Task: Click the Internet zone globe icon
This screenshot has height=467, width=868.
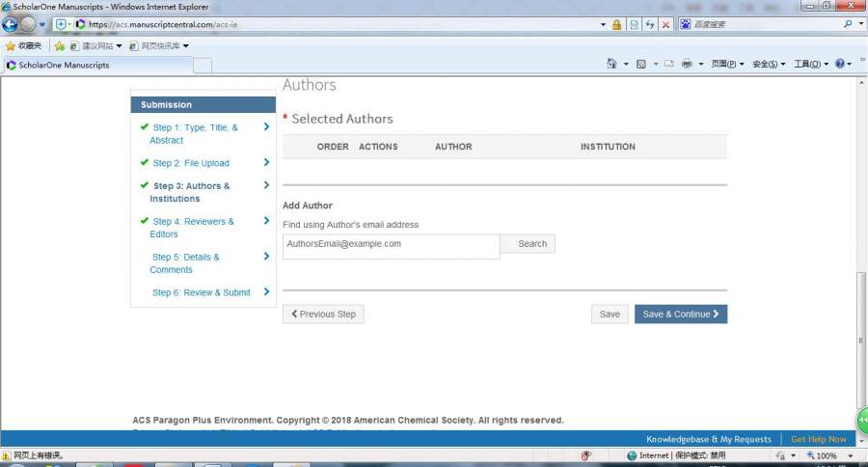Action: (632, 455)
